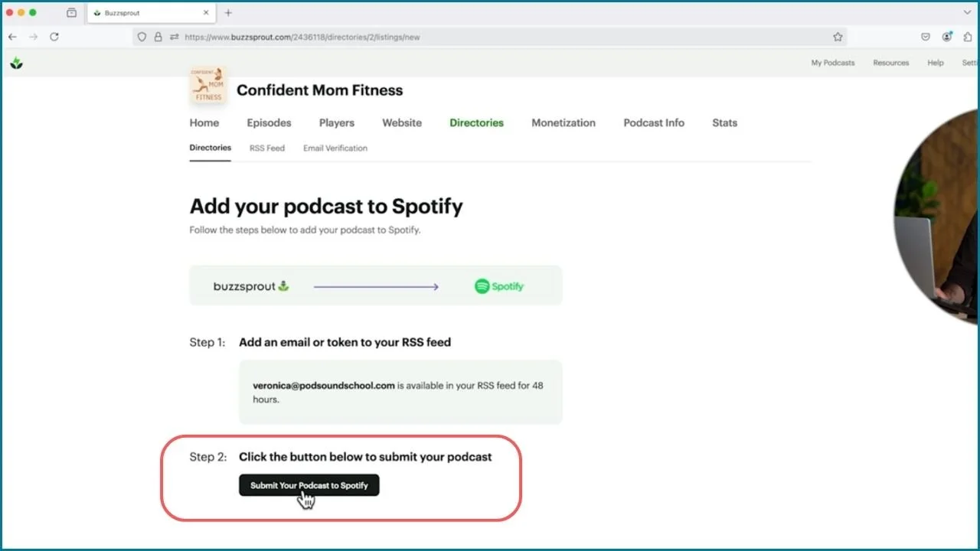The image size is (980, 551).
Task: Click Submit Your Podcast to Spotify button
Action: (309, 485)
